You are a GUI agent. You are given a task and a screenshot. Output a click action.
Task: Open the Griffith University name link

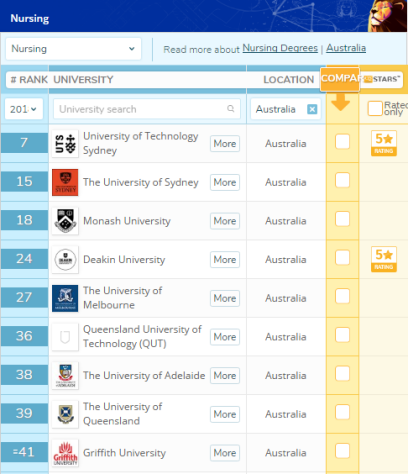coord(124,453)
